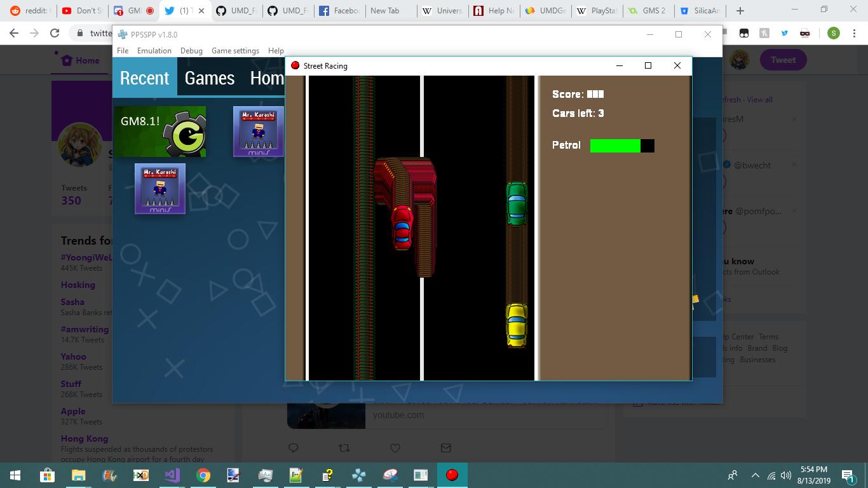The width and height of the screenshot is (868, 488).
Task: Click the Stuff trending topic
Action: click(71, 384)
